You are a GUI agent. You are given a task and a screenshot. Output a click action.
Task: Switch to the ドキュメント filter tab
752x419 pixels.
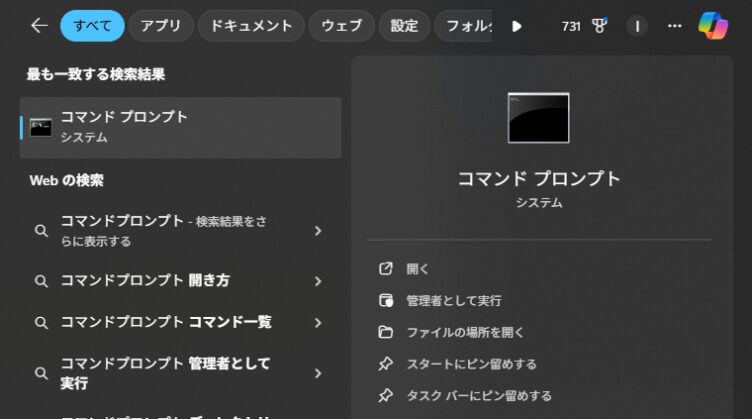pyautogui.click(x=251, y=26)
